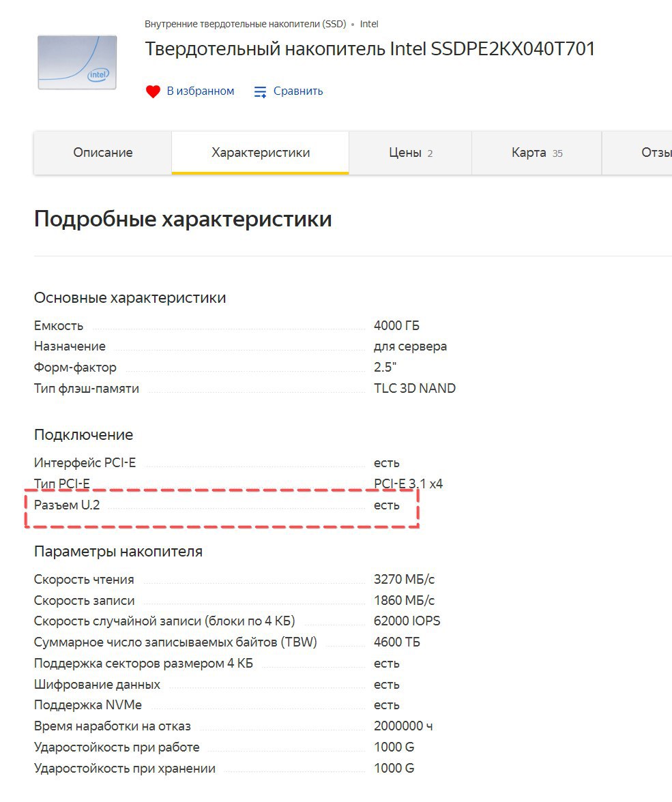The height and width of the screenshot is (802, 672).
Task: Click 'есть' value for Разъем U.2
Action: pos(386,505)
